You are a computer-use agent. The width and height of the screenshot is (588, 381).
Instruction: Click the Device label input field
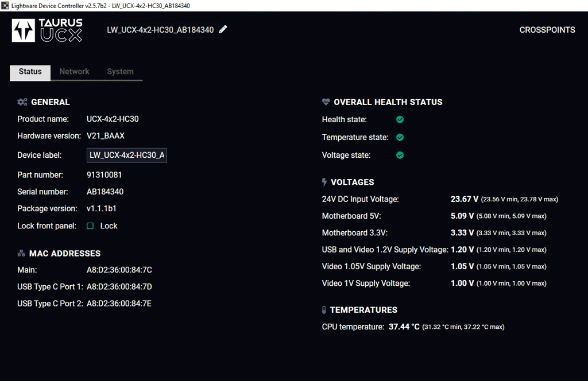click(127, 155)
